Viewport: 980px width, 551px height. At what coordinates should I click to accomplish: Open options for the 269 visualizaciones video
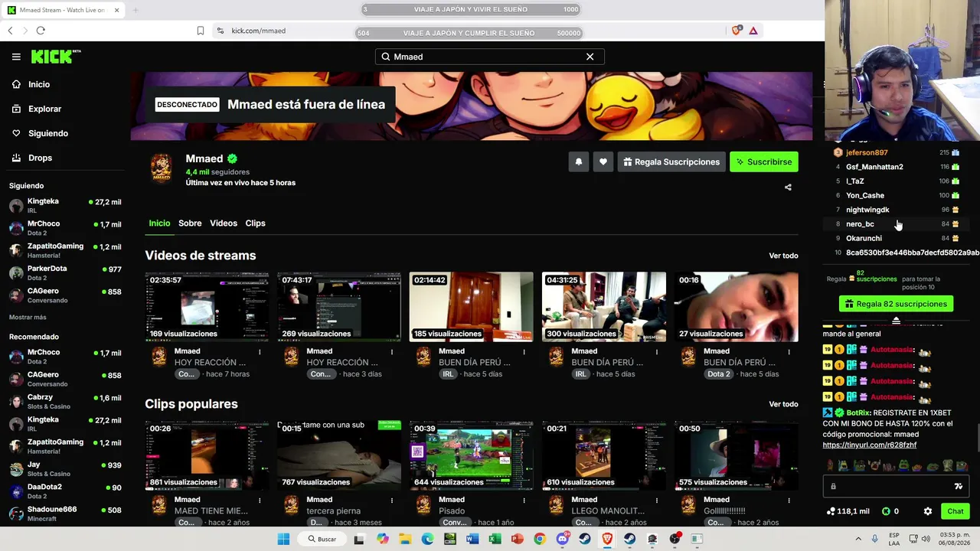pos(392,352)
